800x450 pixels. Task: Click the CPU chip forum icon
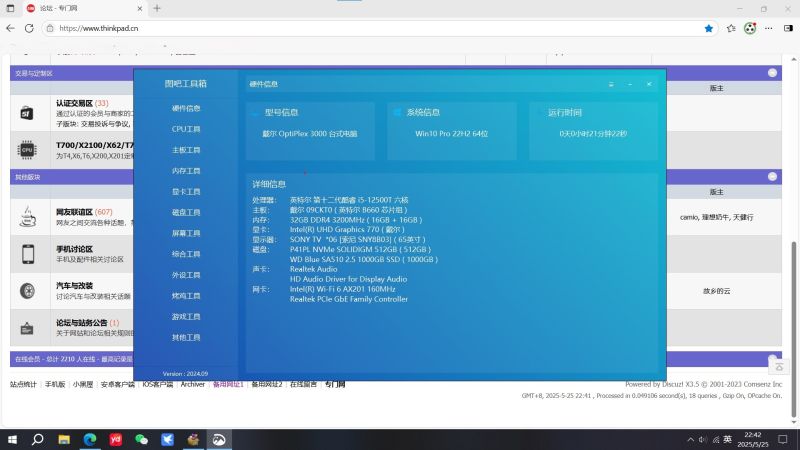(x=27, y=149)
